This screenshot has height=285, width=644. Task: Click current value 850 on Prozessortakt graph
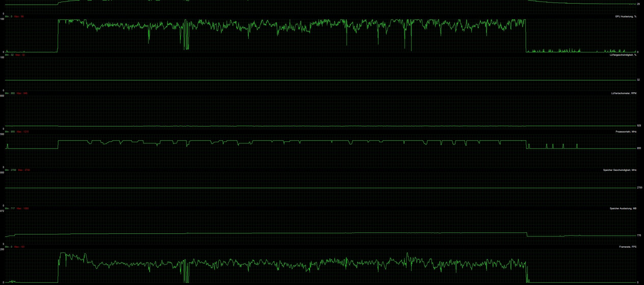pyautogui.click(x=639, y=148)
